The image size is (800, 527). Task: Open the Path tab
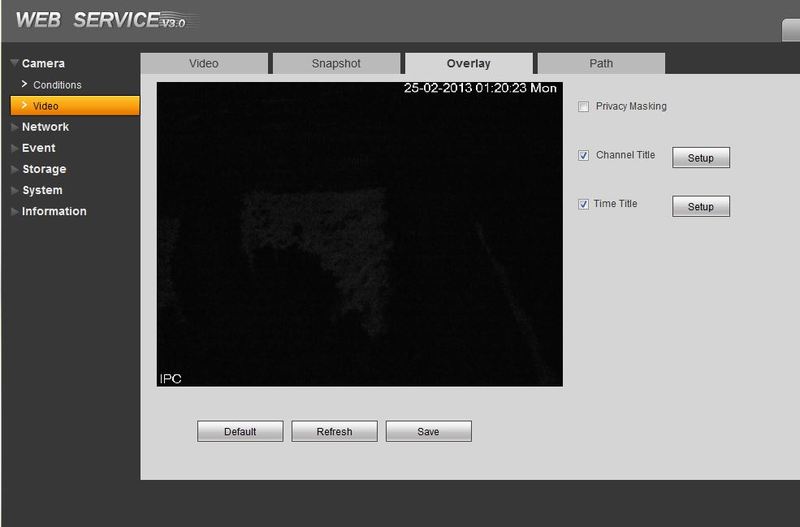click(600, 64)
